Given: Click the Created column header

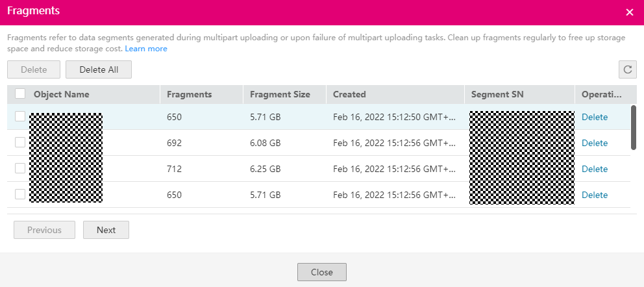Looking at the screenshot, I should (350, 94).
